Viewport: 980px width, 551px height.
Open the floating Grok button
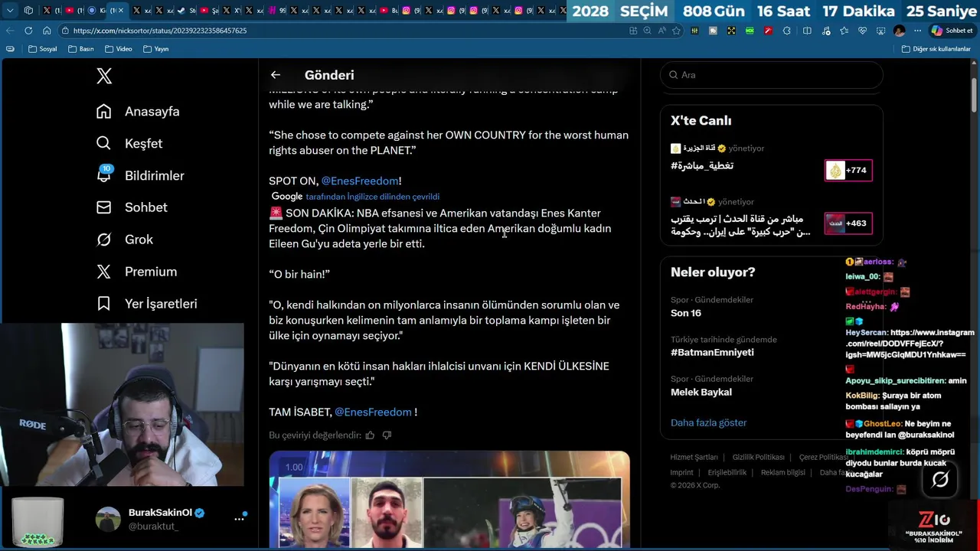point(940,479)
